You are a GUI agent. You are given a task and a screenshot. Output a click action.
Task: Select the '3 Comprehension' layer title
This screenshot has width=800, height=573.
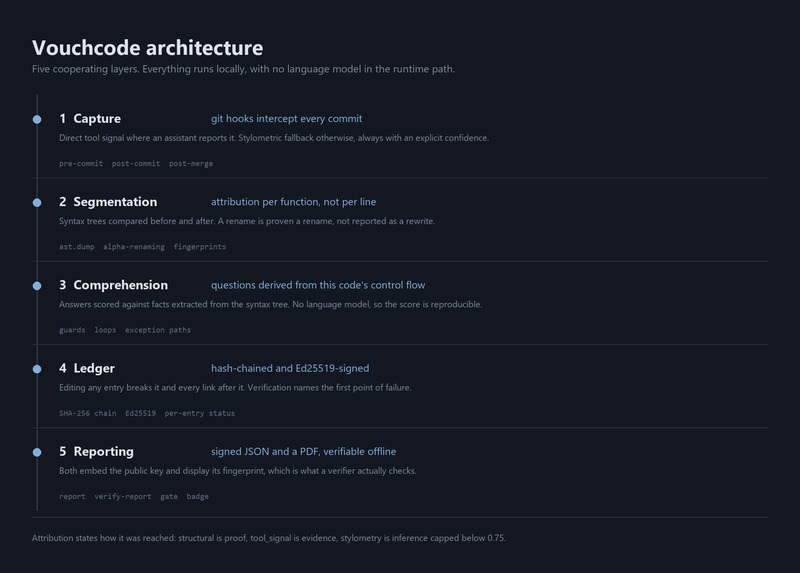tap(113, 285)
